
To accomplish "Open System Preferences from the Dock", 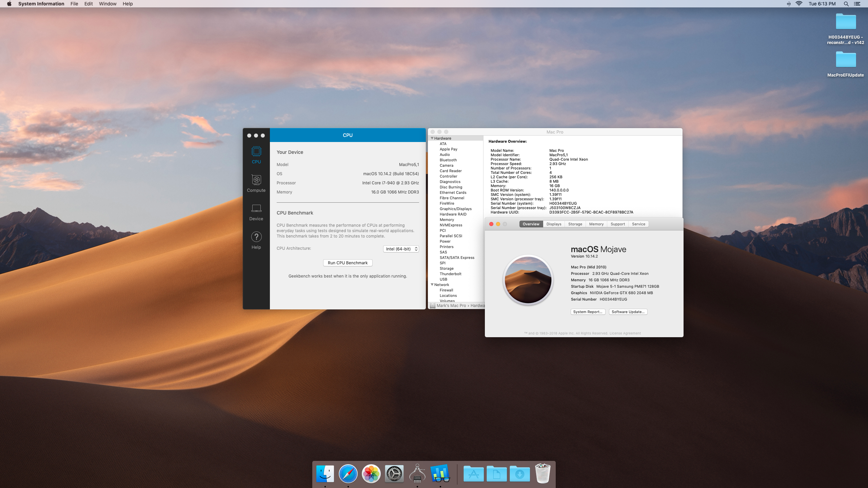I will 394,473.
